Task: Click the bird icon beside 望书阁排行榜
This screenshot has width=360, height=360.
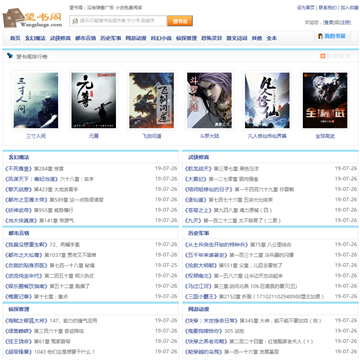Action: click(10, 56)
